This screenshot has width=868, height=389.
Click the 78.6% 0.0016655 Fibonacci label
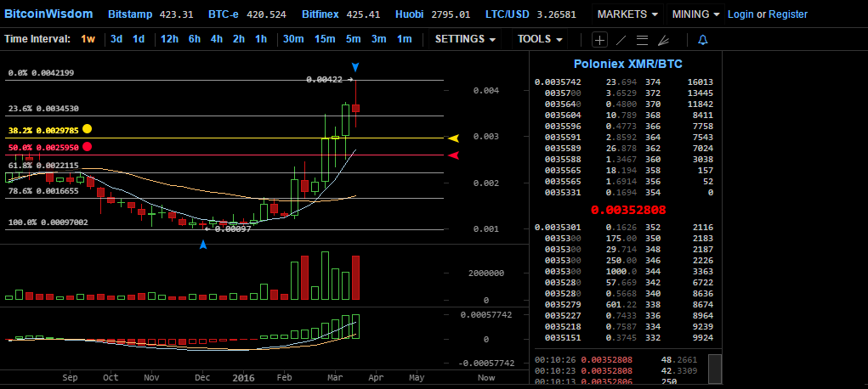point(43,190)
